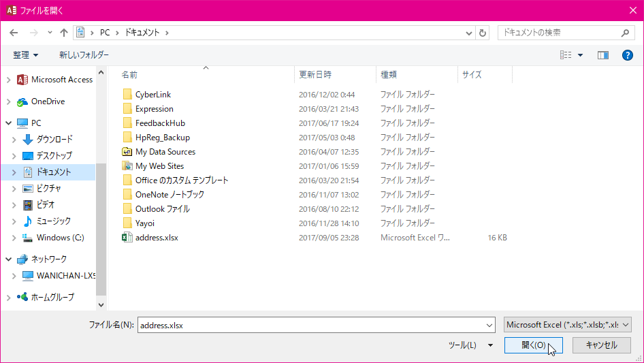This screenshot has height=363, width=644.
Task: Click the ドキュメント document icon in the sidebar
Action: coord(27,172)
